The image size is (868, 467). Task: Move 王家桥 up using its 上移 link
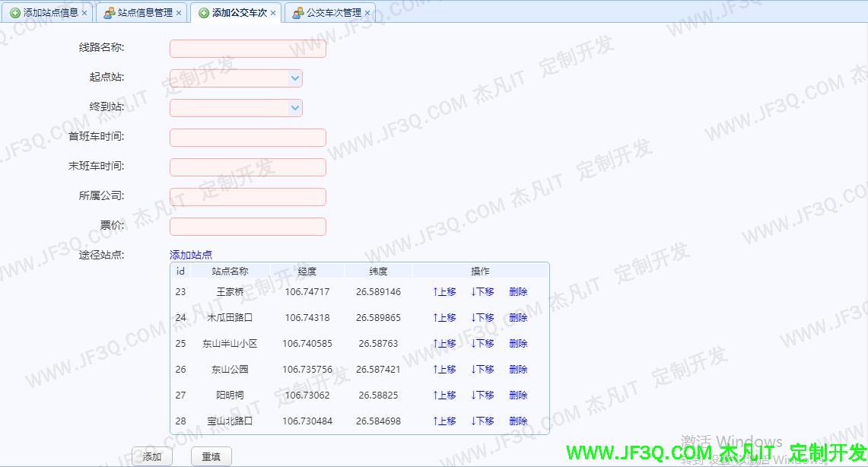coord(444,291)
